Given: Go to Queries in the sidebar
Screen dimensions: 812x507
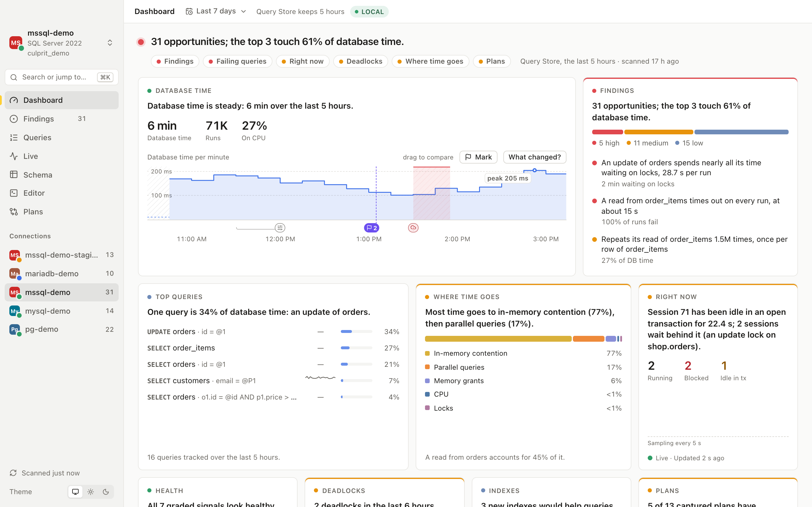Looking at the screenshot, I should [61, 138].
